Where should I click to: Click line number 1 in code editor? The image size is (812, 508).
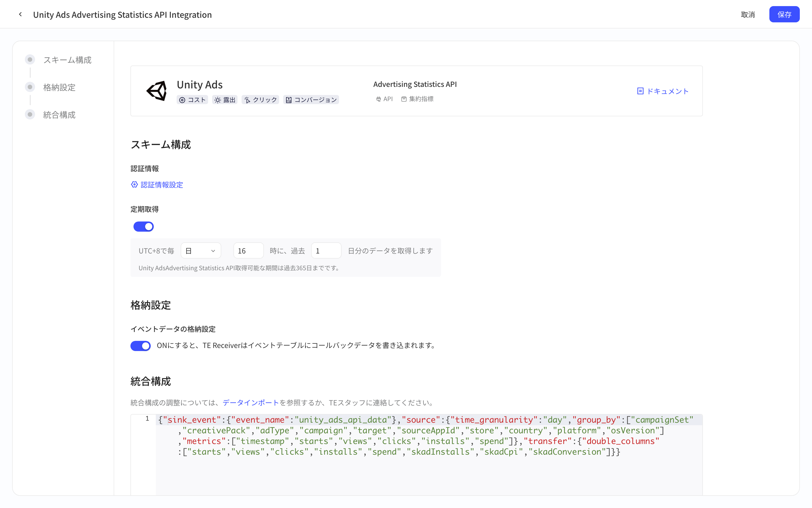point(147,419)
